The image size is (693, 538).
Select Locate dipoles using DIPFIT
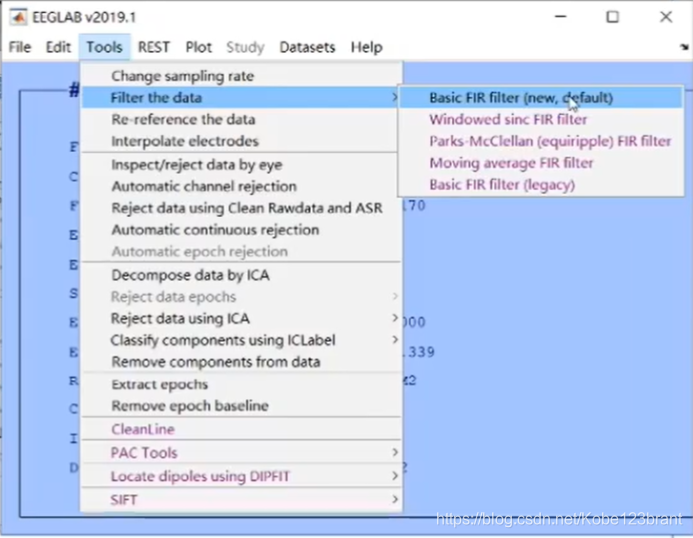click(241, 477)
